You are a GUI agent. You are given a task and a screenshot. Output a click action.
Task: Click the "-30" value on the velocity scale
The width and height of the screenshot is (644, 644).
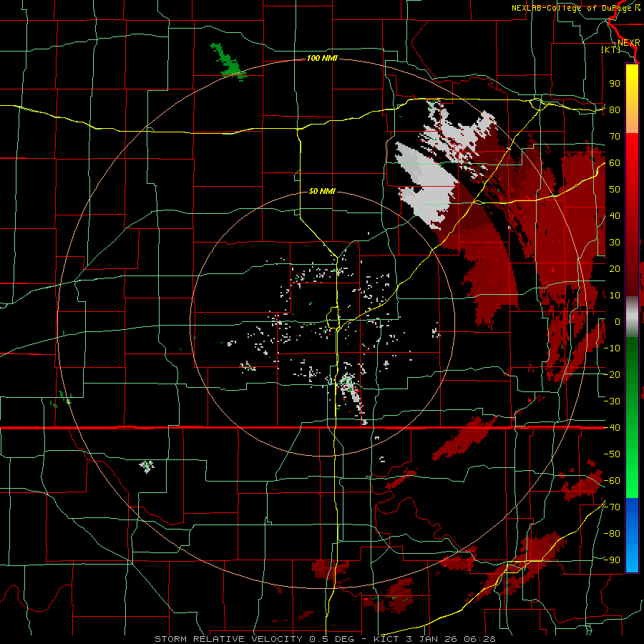[612, 401]
